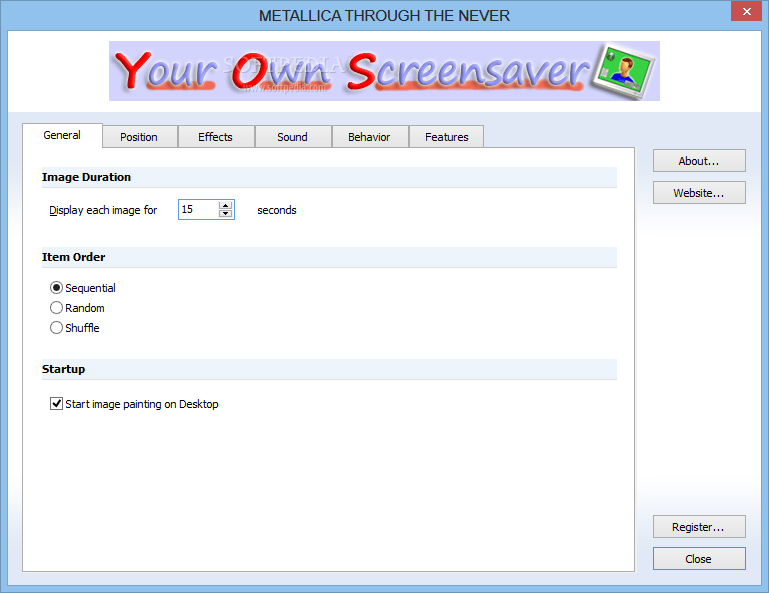Viewport: 769px width, 593px height.
Task: Switch to the Sound tab
Action: click(293, 137)
